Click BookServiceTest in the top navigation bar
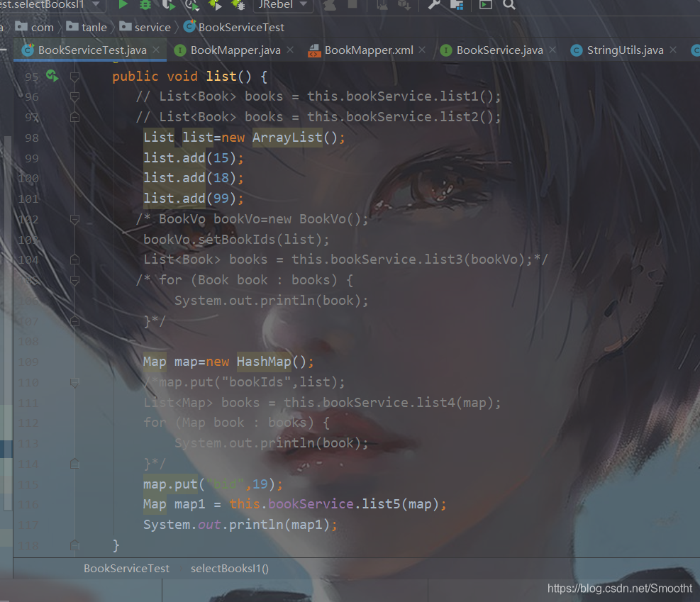This screenshot has width=700, height=602. coord(234,27)
